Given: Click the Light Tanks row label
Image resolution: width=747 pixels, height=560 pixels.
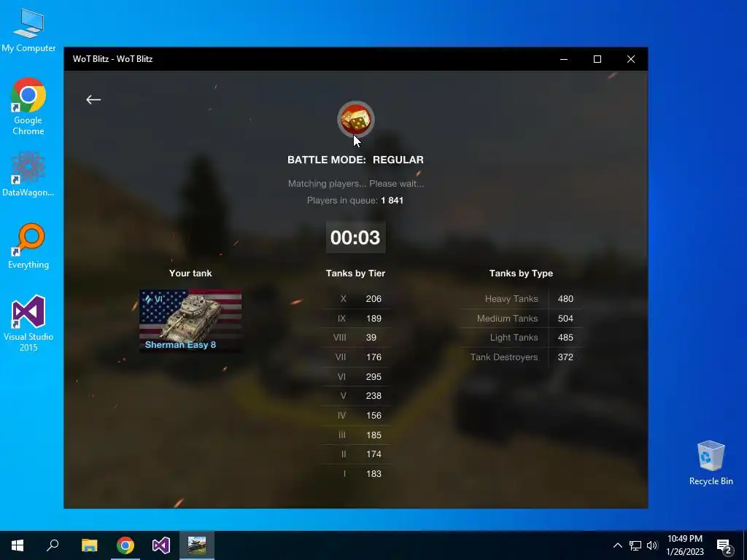Looking at the screenshot, I should point(514,338).
